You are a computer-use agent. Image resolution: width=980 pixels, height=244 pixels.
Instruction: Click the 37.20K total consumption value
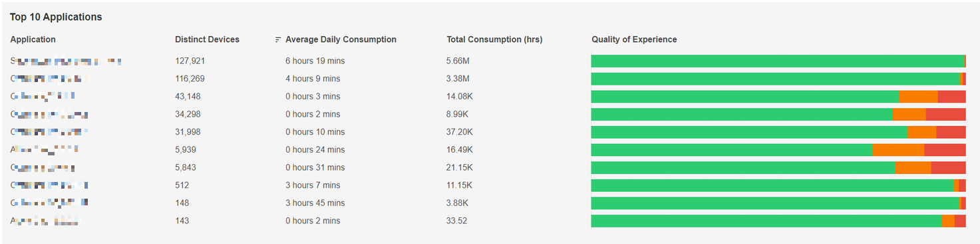[x=460, y=132]
